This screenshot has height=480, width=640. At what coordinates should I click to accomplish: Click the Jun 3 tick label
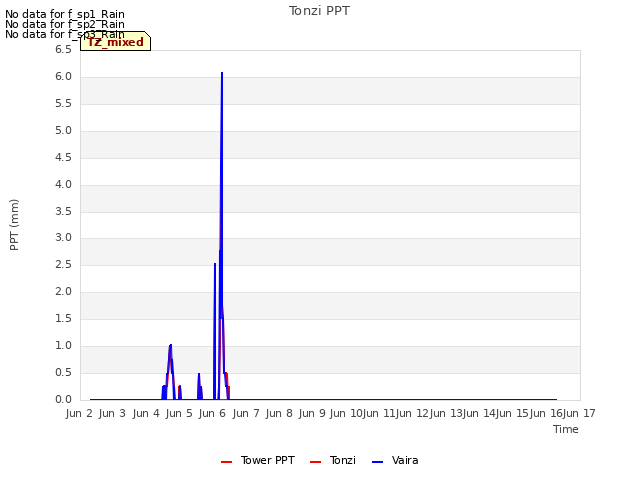[x=112, y=413]
